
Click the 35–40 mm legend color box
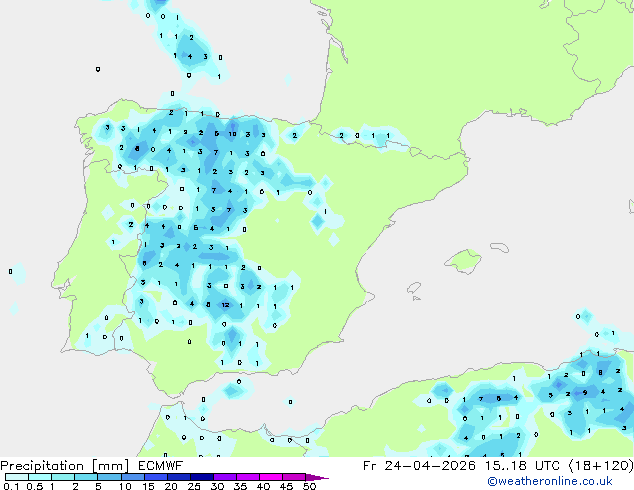click(x=248, y=477)
